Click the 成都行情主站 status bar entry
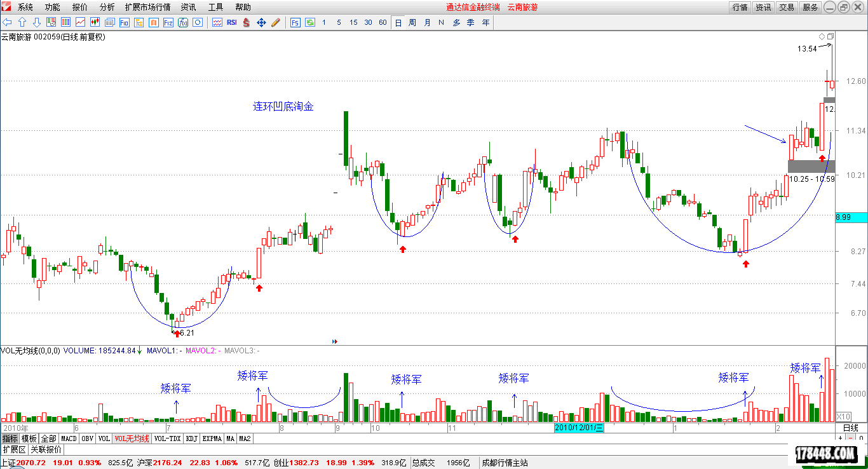This screenshot has height=469, width=868. [x=505, y=463]
